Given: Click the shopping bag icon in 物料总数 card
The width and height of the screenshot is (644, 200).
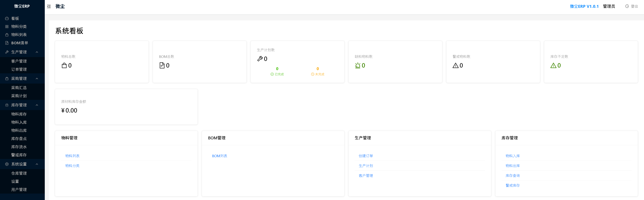Looking at the screenshot, I should [64, 65].
